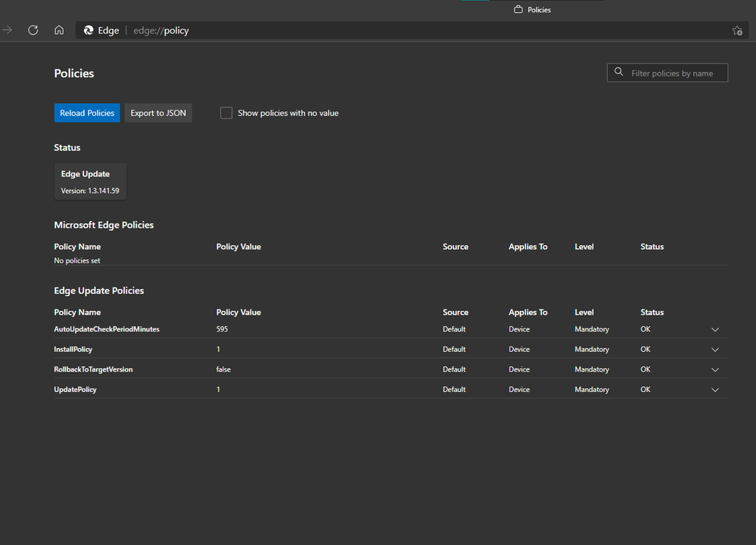
Task: Click the Policies tab briefcase icon
Action: [518, 9]
